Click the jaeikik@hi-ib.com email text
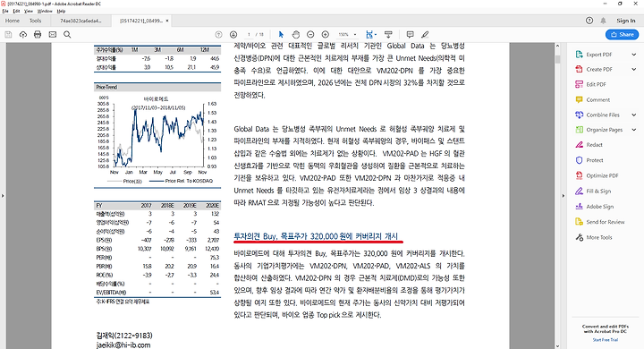This screenshot has width=644, height=349. 123,345
